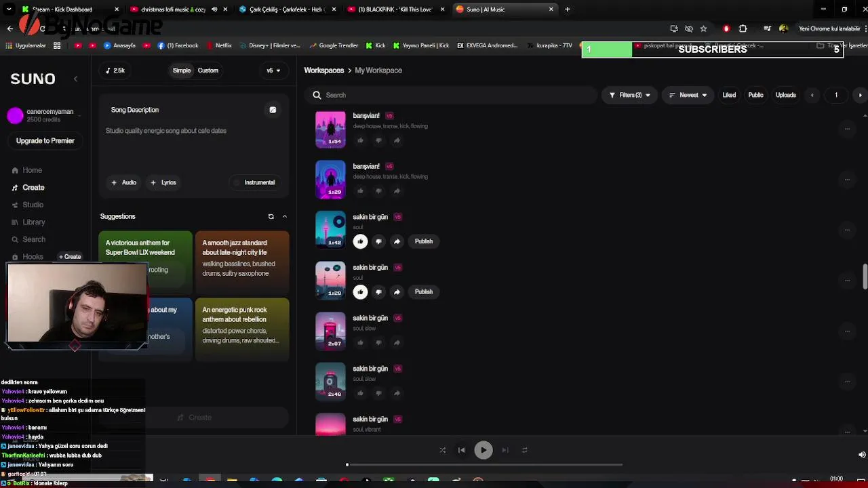This screenshot has height=488, width=868.
Task: Toggle like on the 1:42 sakin bir gün
Action: (360, 241)
